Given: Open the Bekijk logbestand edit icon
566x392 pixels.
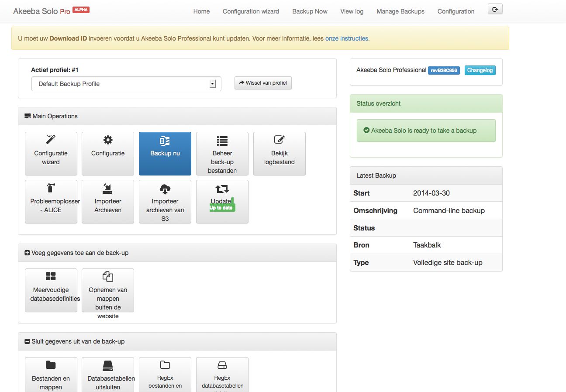Looking at the screenshot, I should [x=280, y=140].
